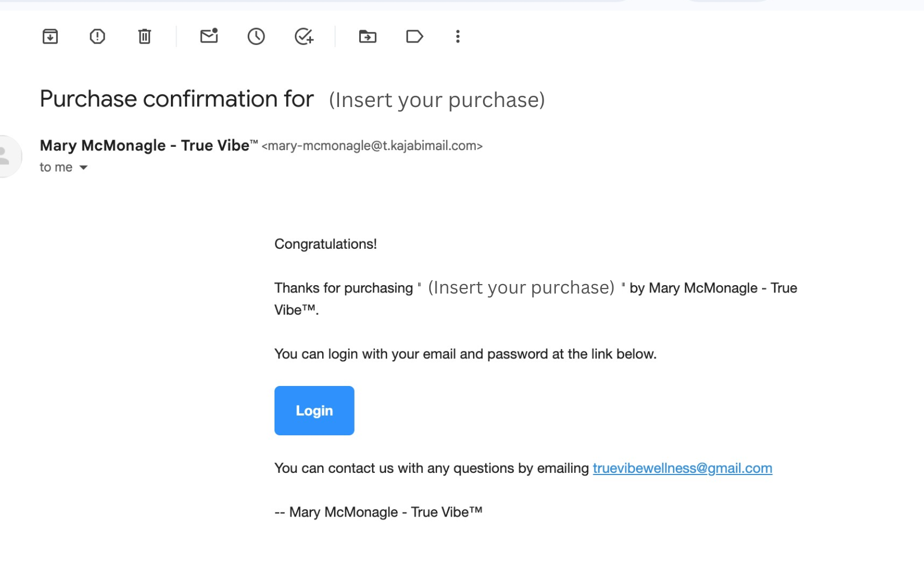Click the signature line at the email's end
924x563 pixels.
[x=379, y=512]
